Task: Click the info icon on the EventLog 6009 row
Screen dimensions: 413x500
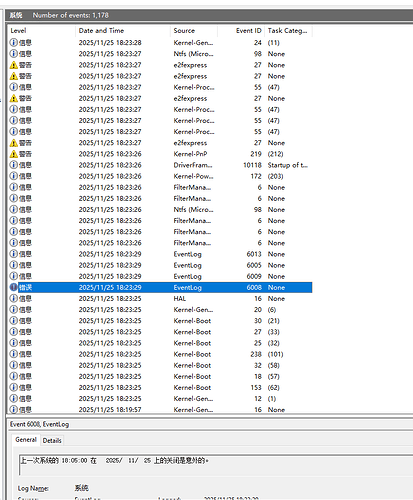Action: [x=13, y=276]
